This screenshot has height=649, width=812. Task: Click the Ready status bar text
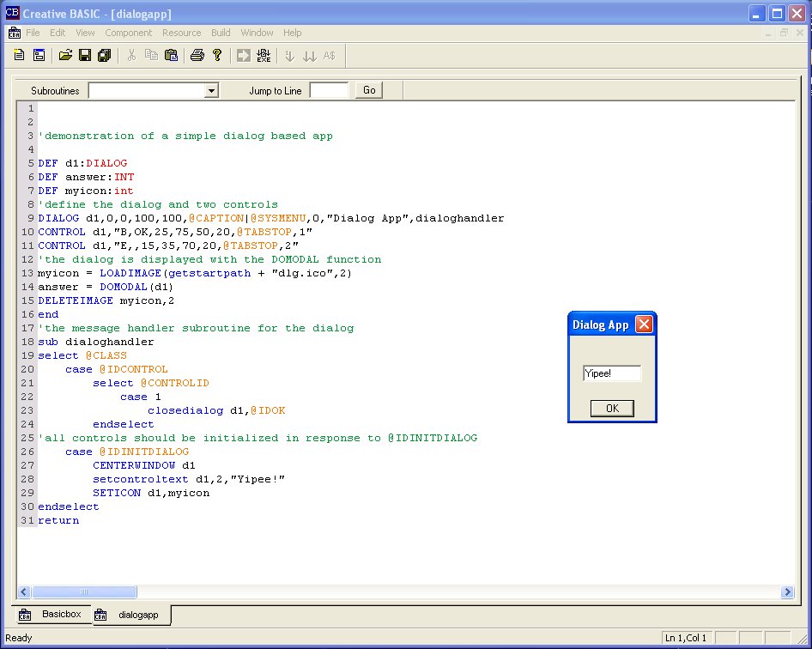point(19,638)
